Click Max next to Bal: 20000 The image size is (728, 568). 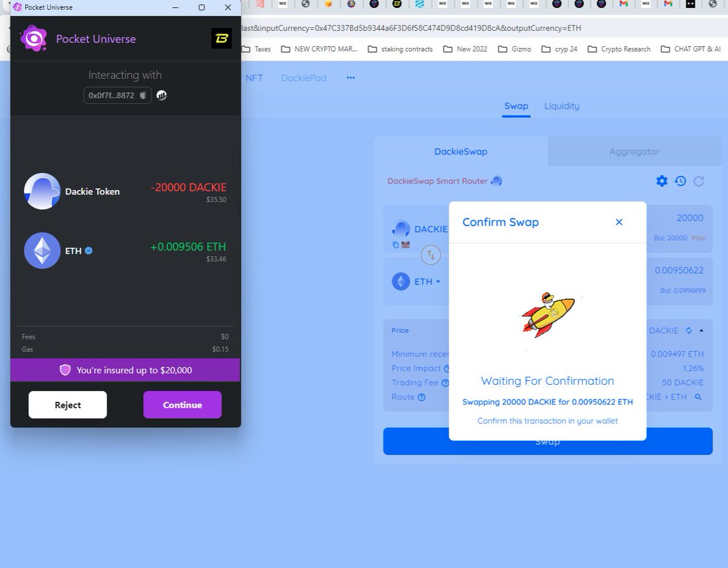coord(698,238)
